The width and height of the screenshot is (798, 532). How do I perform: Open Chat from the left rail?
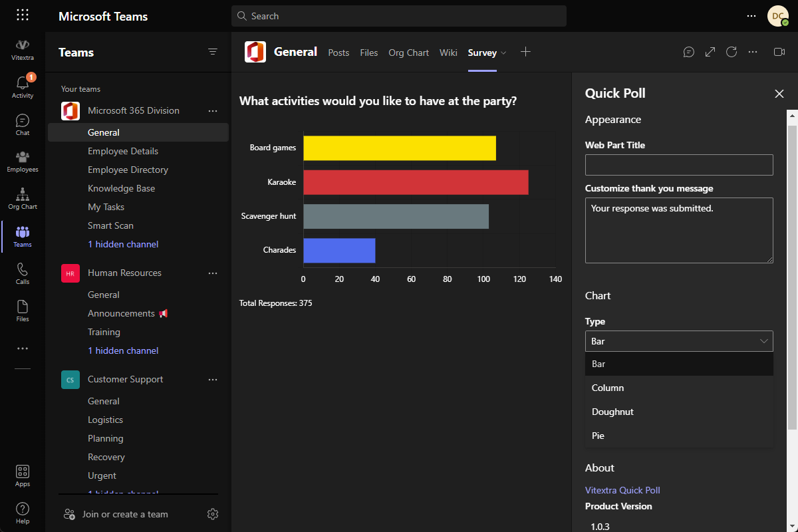[23, 124]
